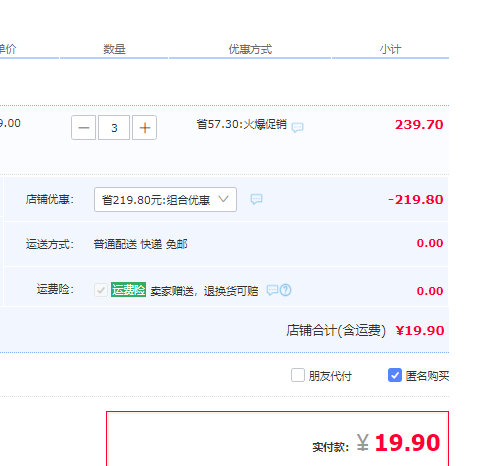Image resolution: width=485 pixels, height=466 pixels.
Task: Click comment icon next to 店铺优惠 dropdown
Action: [x=256, y=199]
